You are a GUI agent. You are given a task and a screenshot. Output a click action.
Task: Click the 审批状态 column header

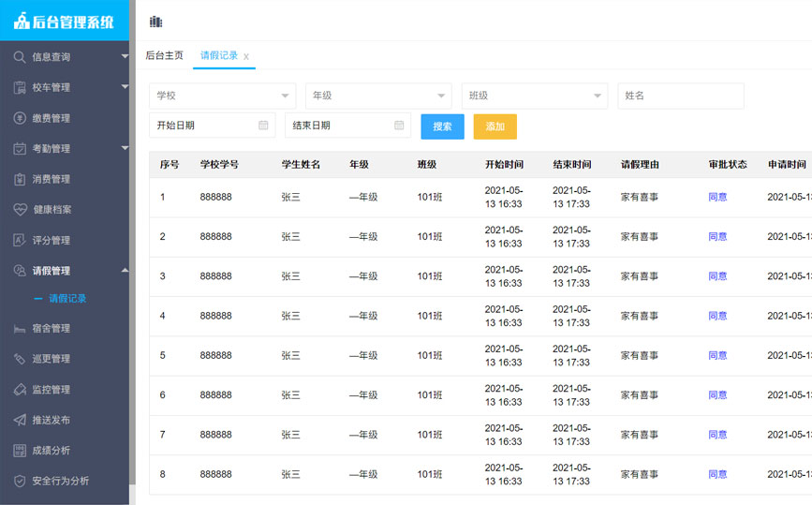coord(728,165)
